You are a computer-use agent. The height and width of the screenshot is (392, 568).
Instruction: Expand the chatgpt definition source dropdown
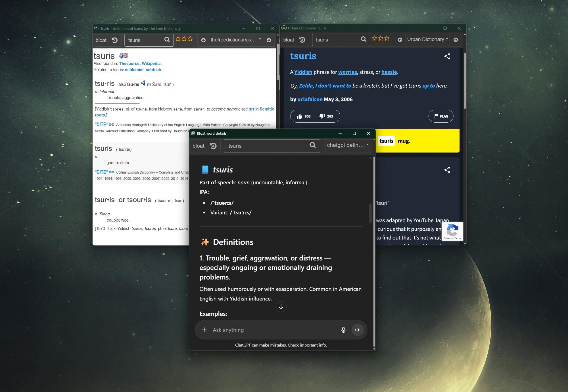click(x=348, y=145)
